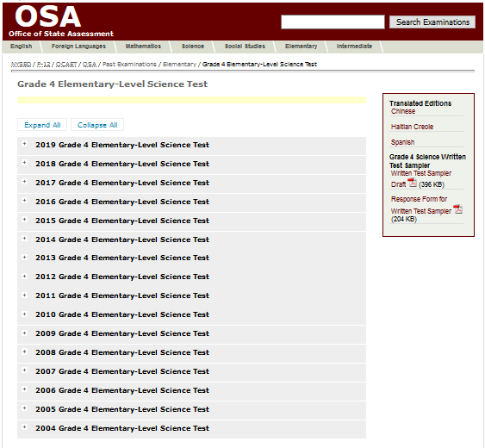Image resolution: width=485 pixels, height=448 pixels.
Task: Expand the 2015 Grade 4 Science Test plus icon
Action: click(24, 220)
